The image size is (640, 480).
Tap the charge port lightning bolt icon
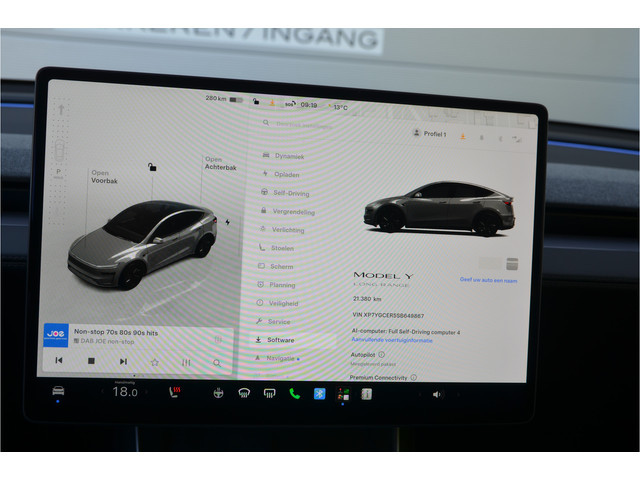(227, 222)
